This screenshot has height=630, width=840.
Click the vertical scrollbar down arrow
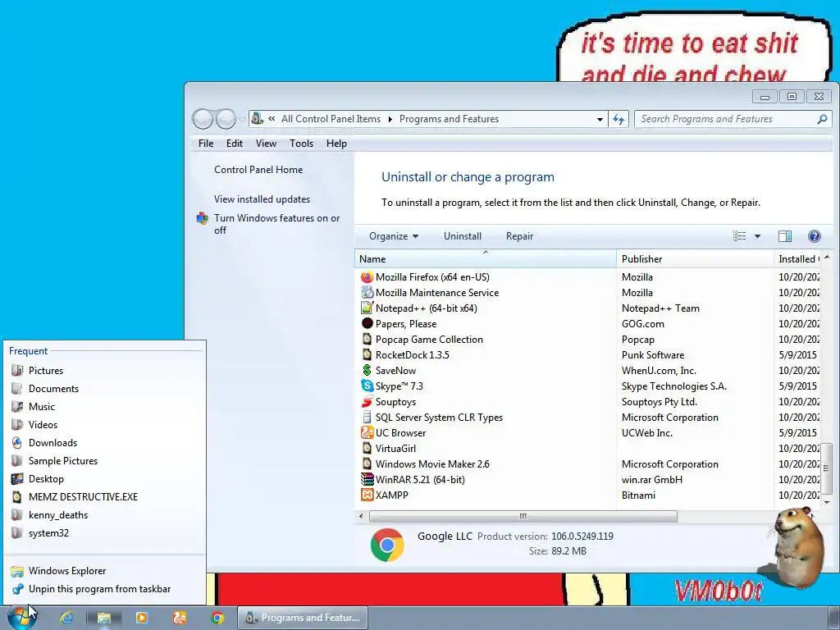pyautogui.click(x=827, y=503)
